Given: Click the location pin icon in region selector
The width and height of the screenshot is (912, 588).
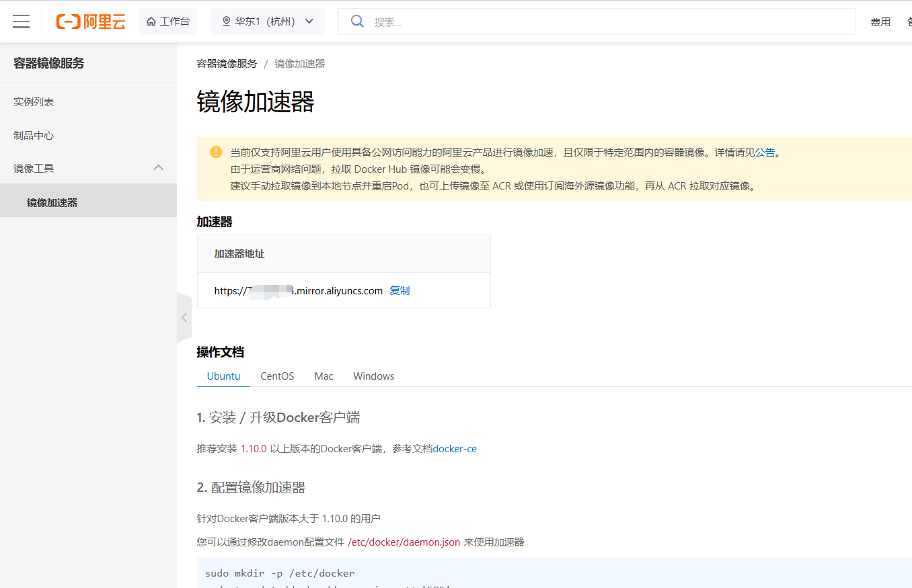Looking at the screenshot, I should [x=225, y=21].
